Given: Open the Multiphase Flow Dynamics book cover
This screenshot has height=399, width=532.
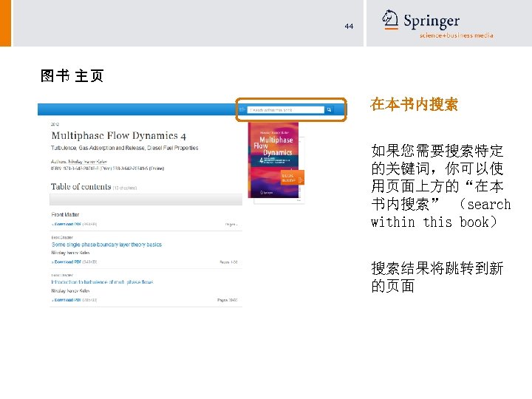Looking at the screenshot, I should click(x=273, y=160).
